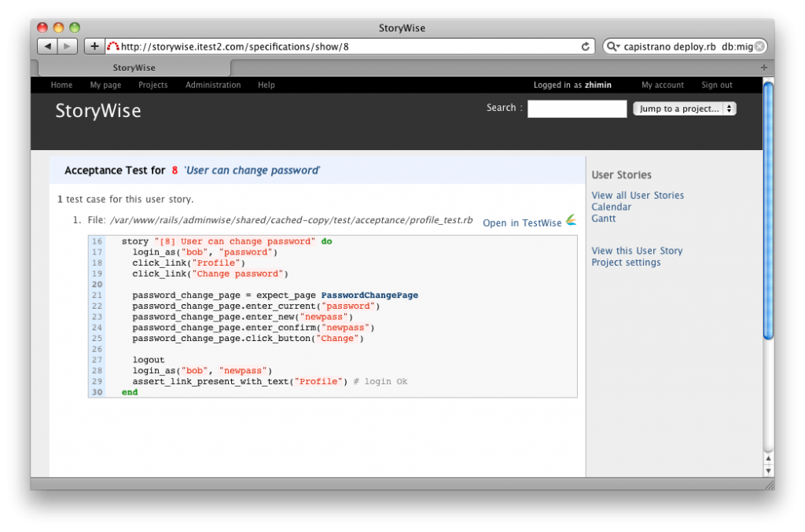Click the 'Acceptance Test for' heading text
Screen dimensions: 805x532
pos(115,171)
